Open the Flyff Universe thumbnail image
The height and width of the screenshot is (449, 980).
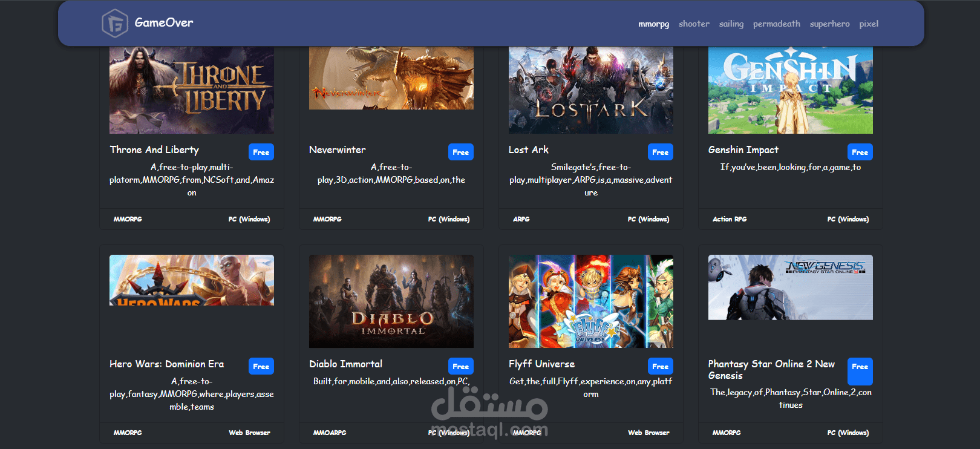[x=591, y=301]
